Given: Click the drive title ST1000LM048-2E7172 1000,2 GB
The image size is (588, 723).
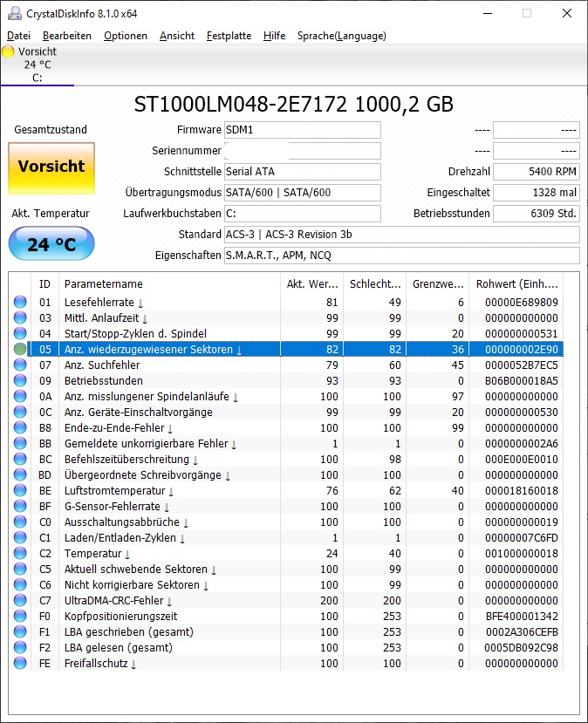Looking at the screenshot, I should pyautogui.click(x=294, y=104).
